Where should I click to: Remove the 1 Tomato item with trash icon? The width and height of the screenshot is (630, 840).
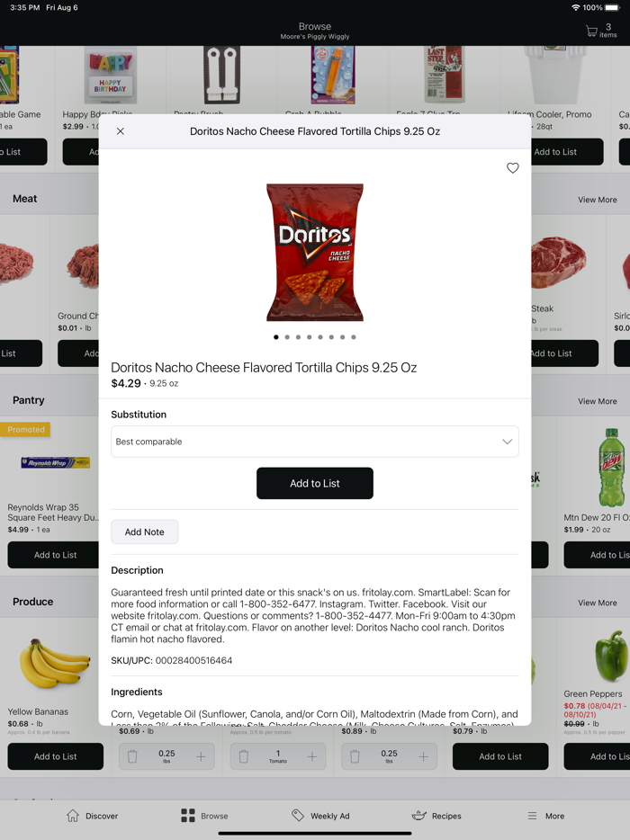click(x=243, y=756)
